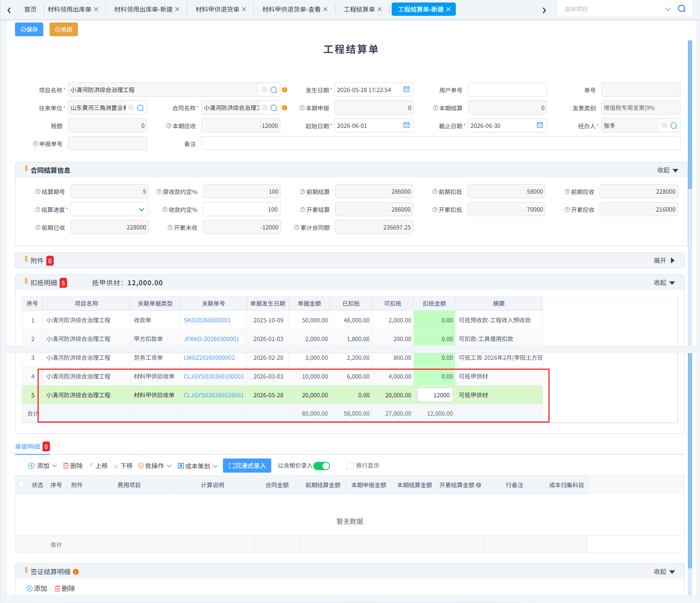Click the search icon in 经办人 field
Image resolution: width=700 pixels, height=603 pixels.
click(674, 126)
